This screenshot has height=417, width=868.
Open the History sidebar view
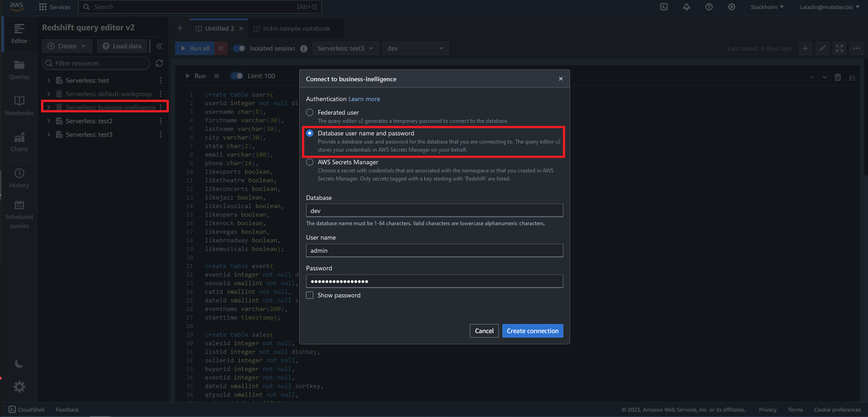[x=19, y=178]
